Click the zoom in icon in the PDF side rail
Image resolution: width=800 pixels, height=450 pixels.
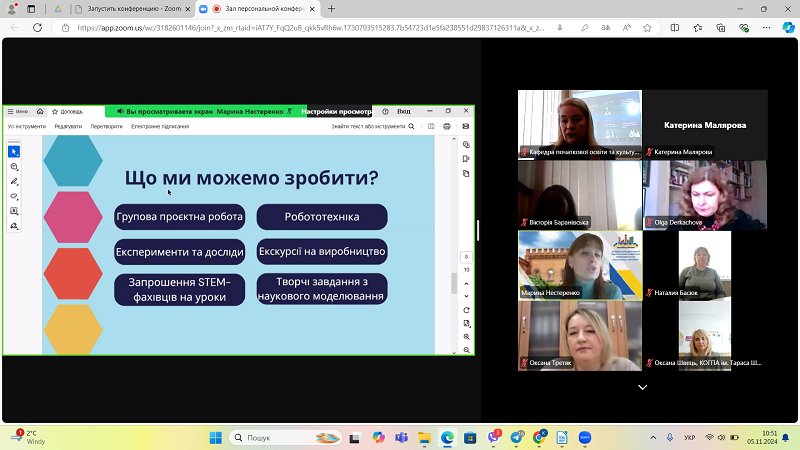pyautogui.click(x=466, y=337)
